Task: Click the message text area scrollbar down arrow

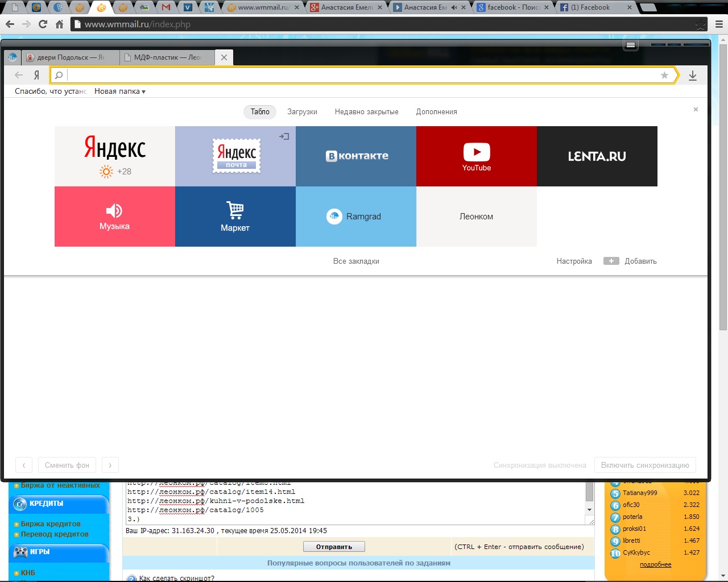Action: tap(589, 510)
